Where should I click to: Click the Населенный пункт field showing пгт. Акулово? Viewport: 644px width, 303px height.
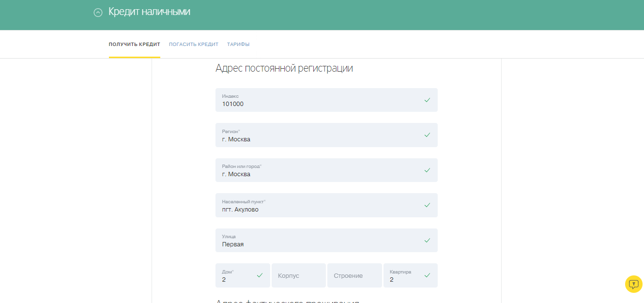315,205
